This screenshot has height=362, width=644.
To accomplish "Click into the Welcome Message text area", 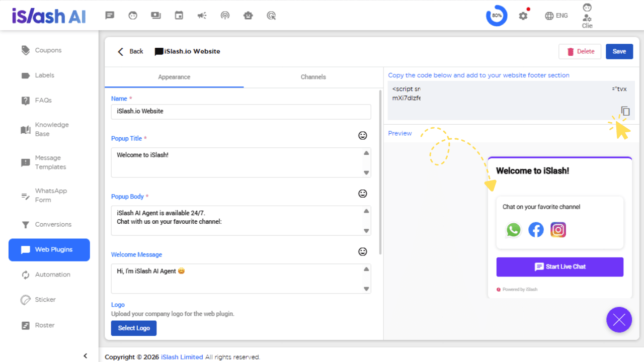I will (x=241, y=279).
